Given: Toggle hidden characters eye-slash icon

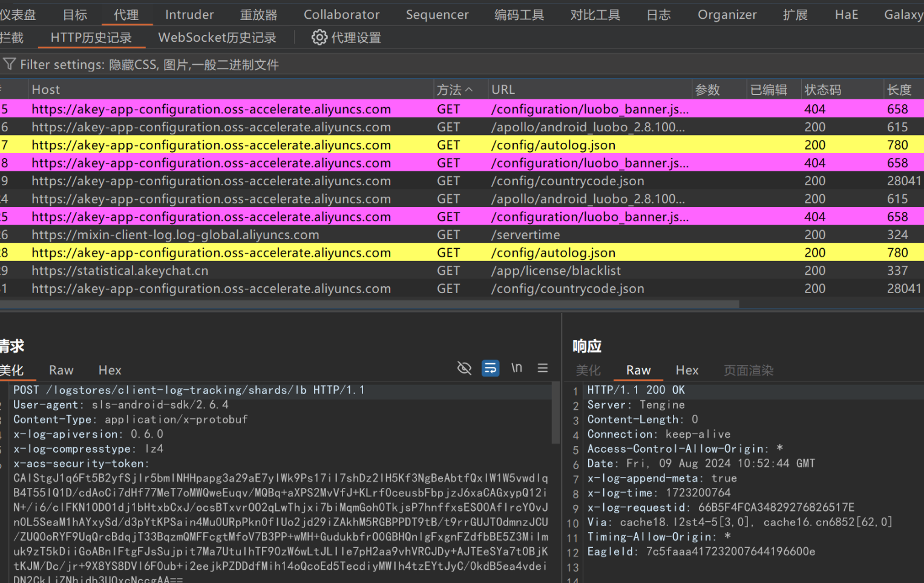Looking at the screenshot, I should click(464, 368).
